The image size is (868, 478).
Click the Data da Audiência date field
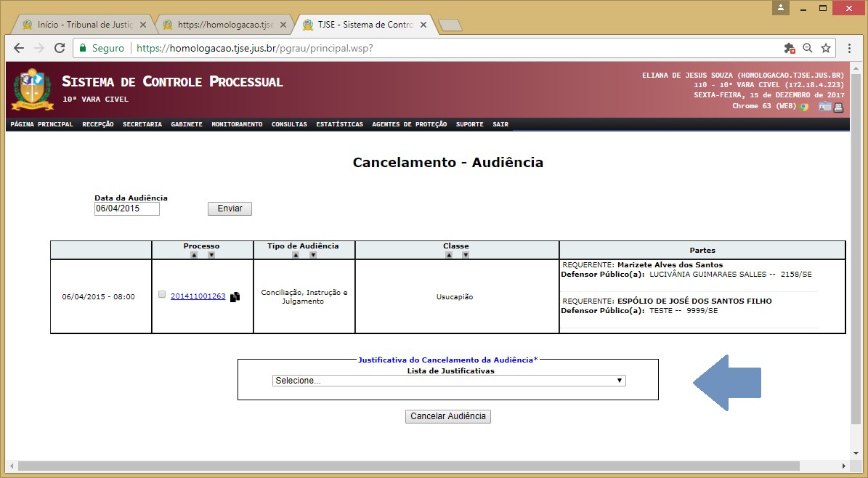click(x=127, y=208)
